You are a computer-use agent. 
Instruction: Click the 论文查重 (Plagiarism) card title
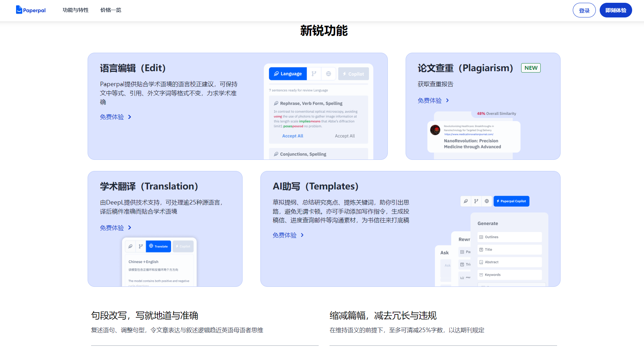click(466, 68)
